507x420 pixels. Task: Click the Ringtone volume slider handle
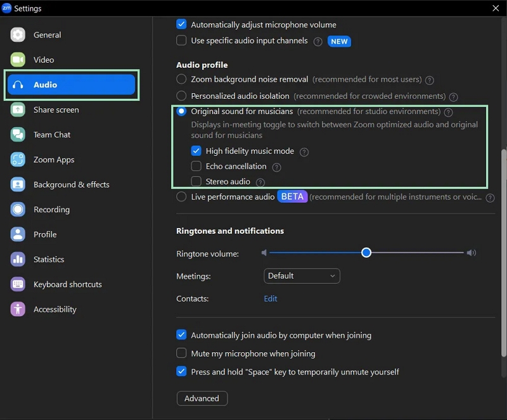(366, 253)
